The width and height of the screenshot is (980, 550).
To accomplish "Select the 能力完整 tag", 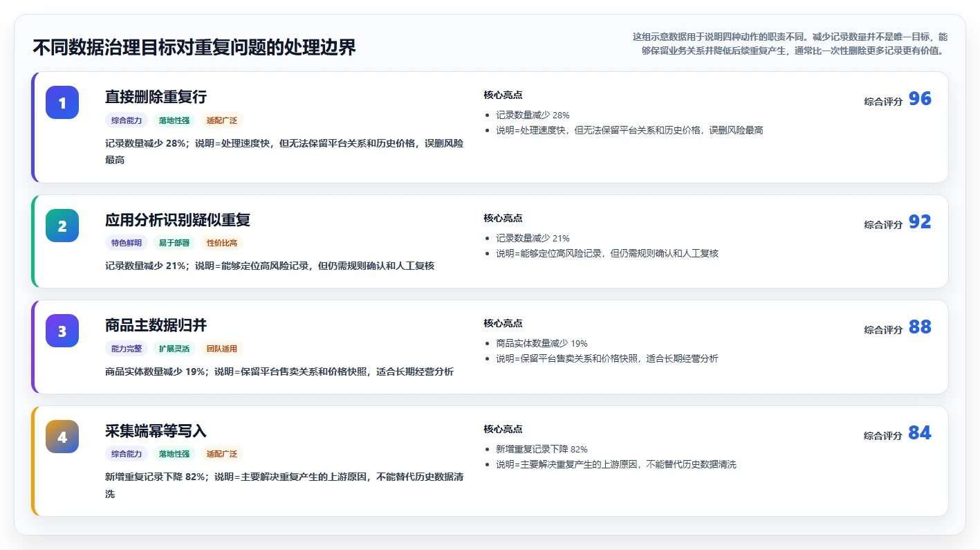I will click(127, 349).
